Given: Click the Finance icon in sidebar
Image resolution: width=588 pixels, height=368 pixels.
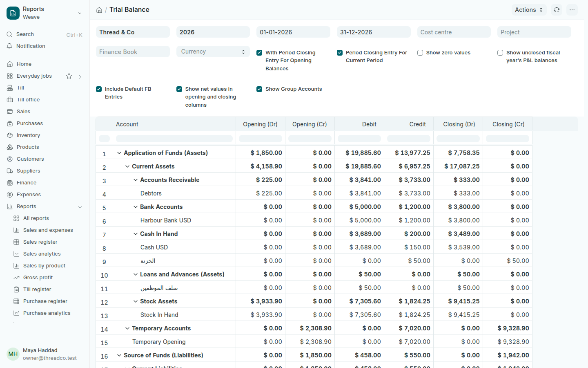Looking at the screenshot, I should [x=10, y=183].
